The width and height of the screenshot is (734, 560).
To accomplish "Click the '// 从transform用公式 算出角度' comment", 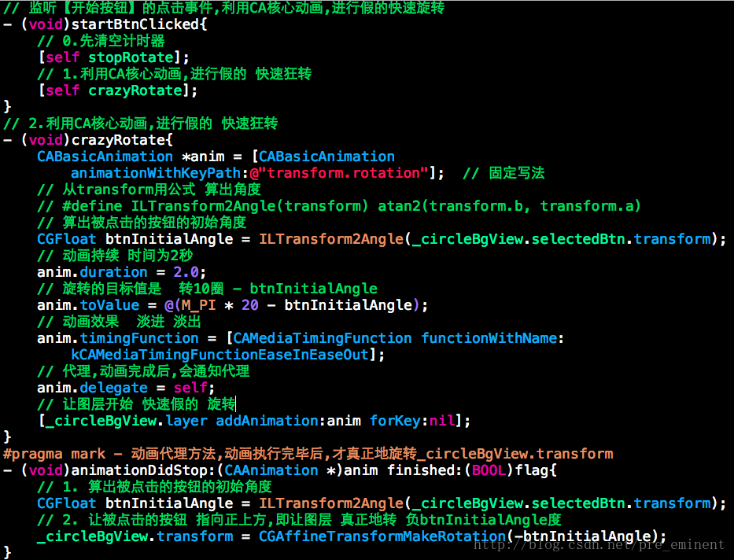I will click(149, 190).
